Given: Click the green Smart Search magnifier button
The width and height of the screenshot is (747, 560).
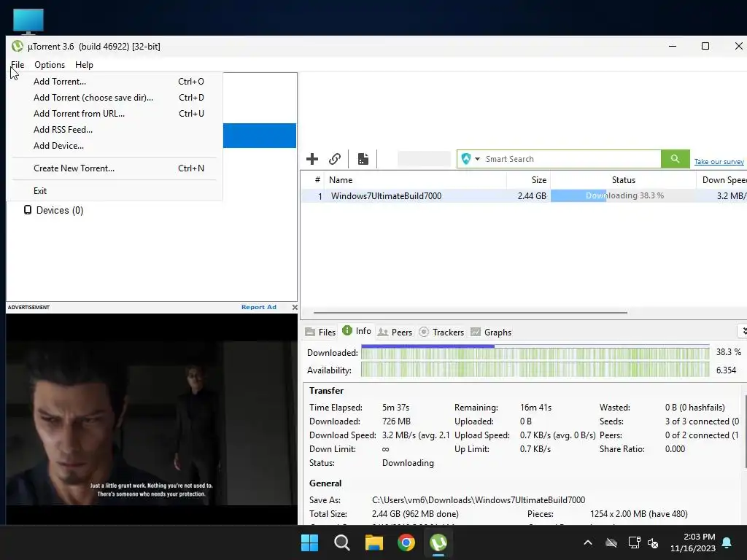Looking at the screenshot, I should (675, 159).
